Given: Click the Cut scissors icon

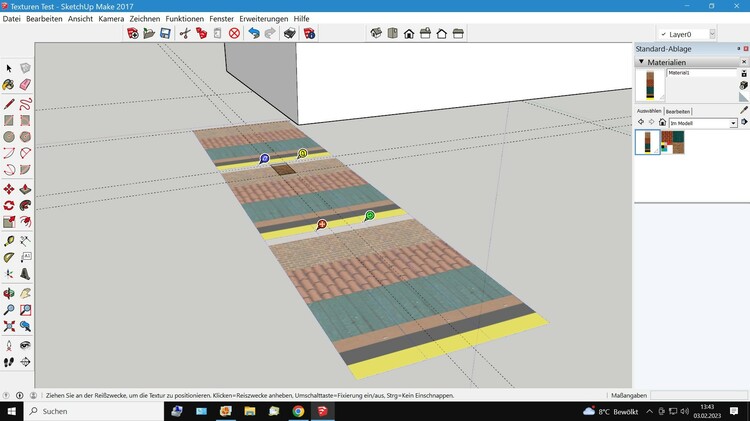Looking at the screenshot, I should (184, 33).
